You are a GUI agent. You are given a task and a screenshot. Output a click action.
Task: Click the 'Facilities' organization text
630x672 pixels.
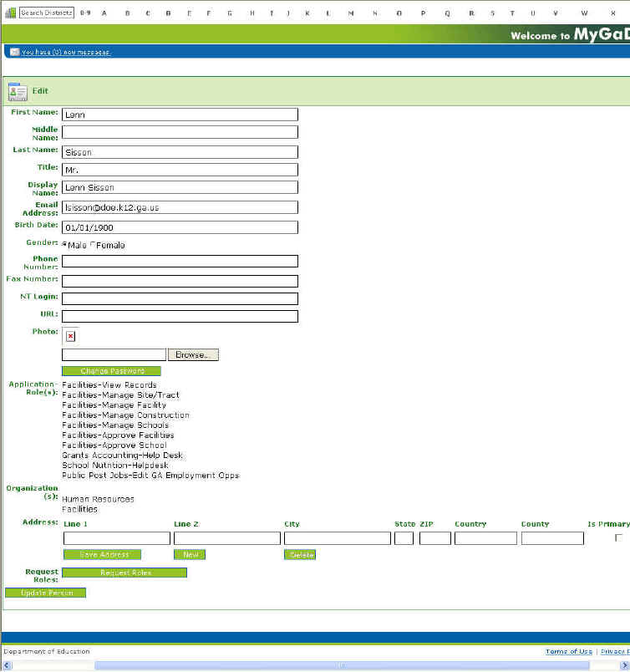[x=79, y=509]
